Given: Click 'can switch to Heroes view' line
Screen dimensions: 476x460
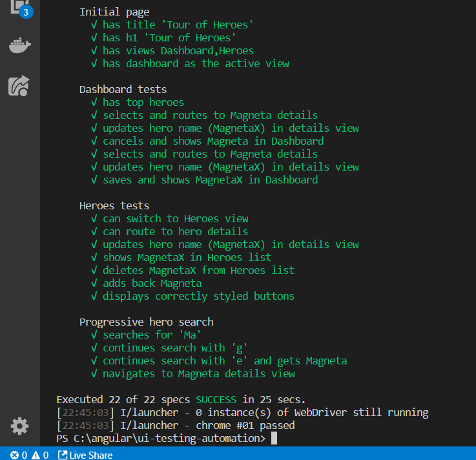Looking at the screenshot, I should pyautogui.click(x=175, y=218).
